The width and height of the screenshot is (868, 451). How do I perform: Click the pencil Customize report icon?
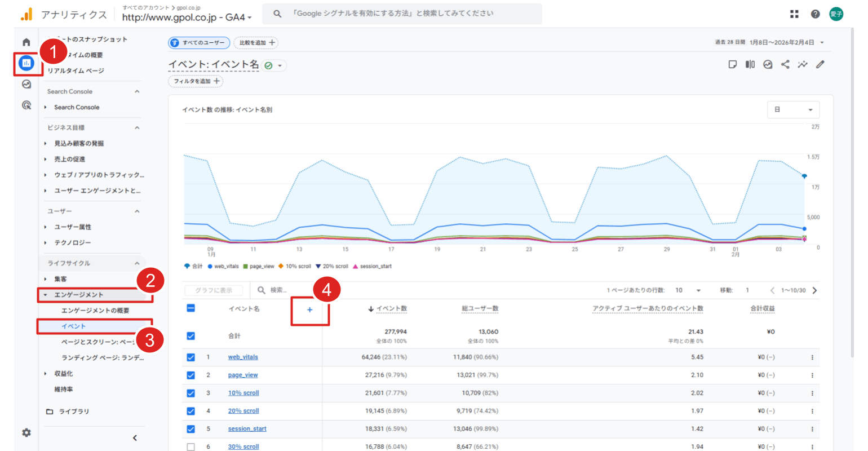[820, 64]
